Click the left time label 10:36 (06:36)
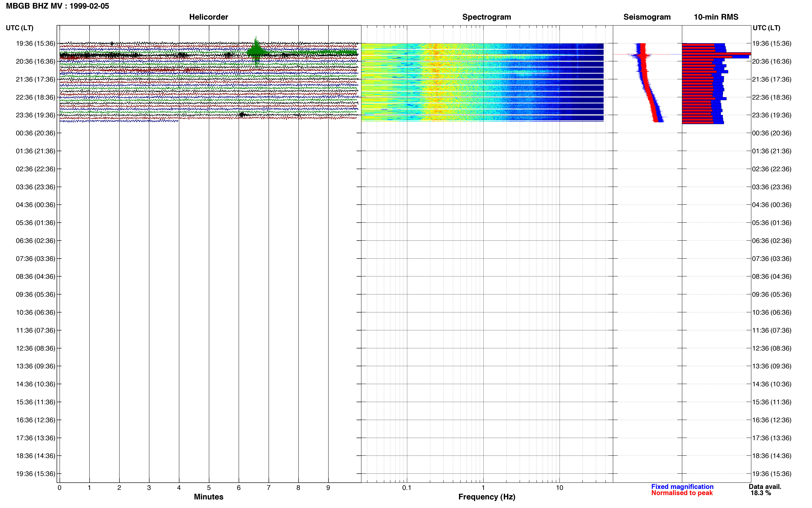The height and width of the screenshot is (508, 812). [36, 313]
